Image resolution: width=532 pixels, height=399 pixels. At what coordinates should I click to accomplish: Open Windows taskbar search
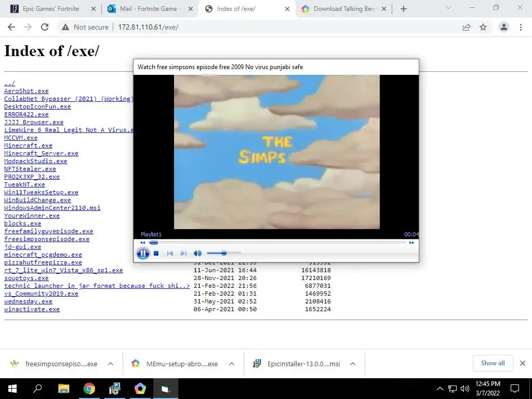(37, 389)
